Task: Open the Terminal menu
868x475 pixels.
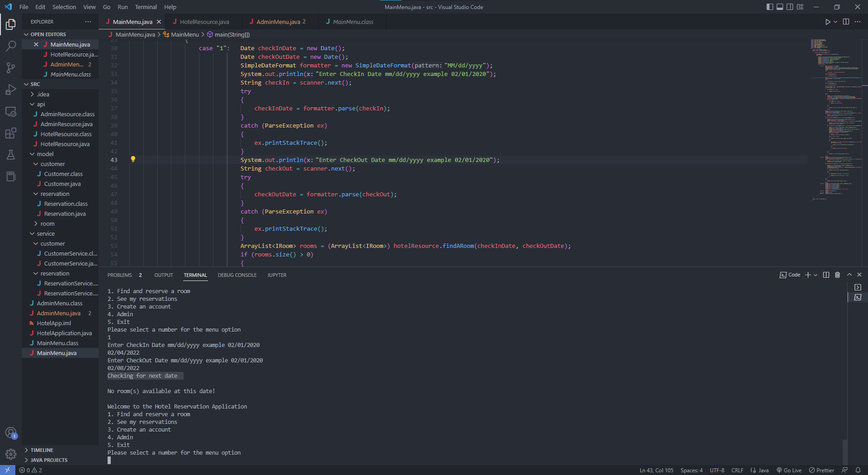Action: [146, 7]
